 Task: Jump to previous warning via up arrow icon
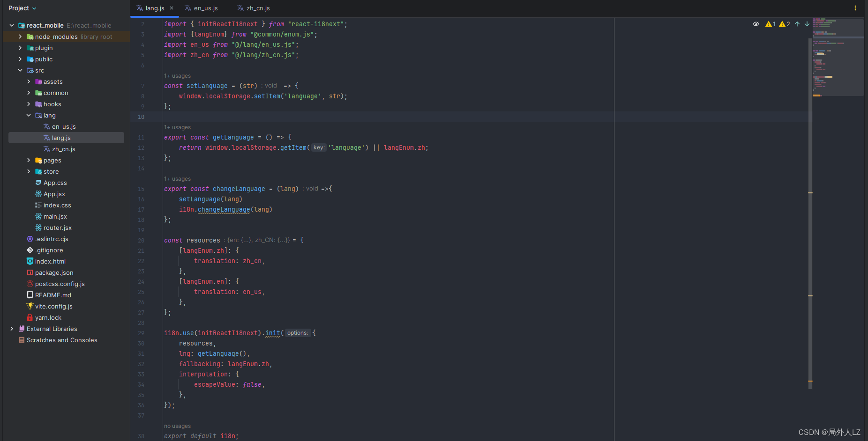797,24
